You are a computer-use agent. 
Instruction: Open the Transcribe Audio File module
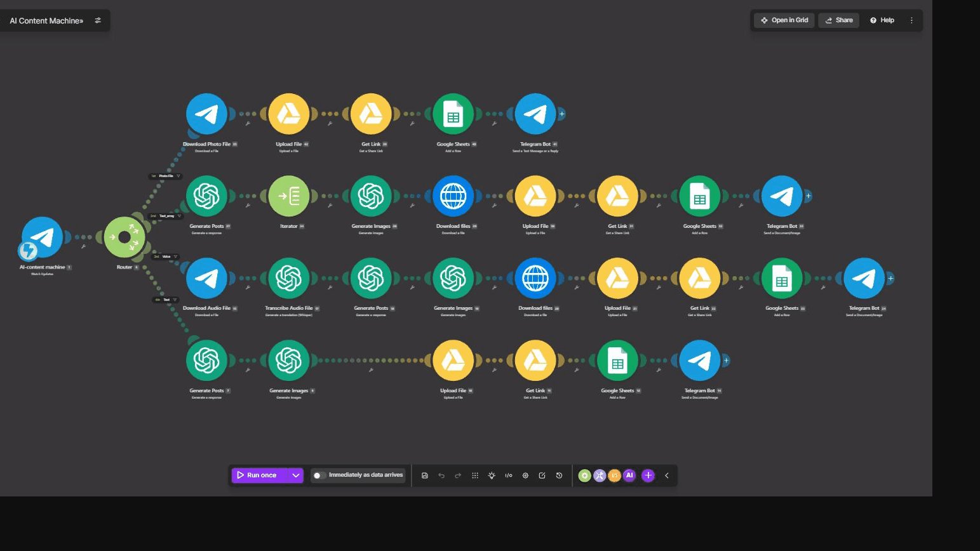coord(289,278)
